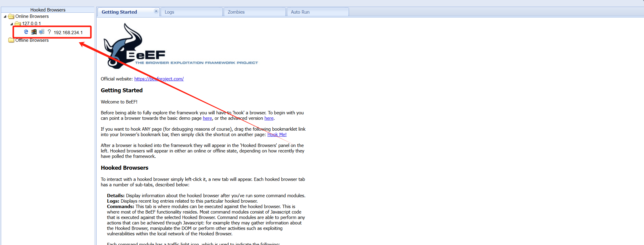
Task: Click the 'Logs:' description label
Action: coord(113,201)
